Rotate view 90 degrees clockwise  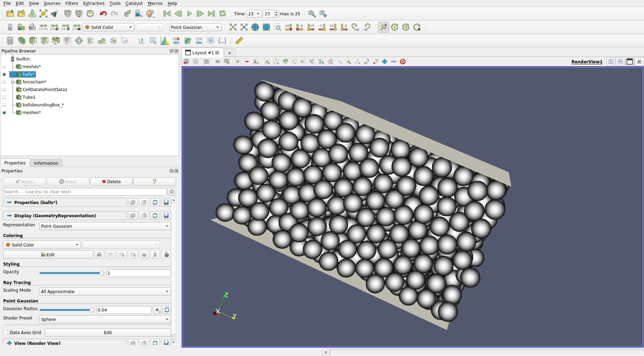[355, 27]
